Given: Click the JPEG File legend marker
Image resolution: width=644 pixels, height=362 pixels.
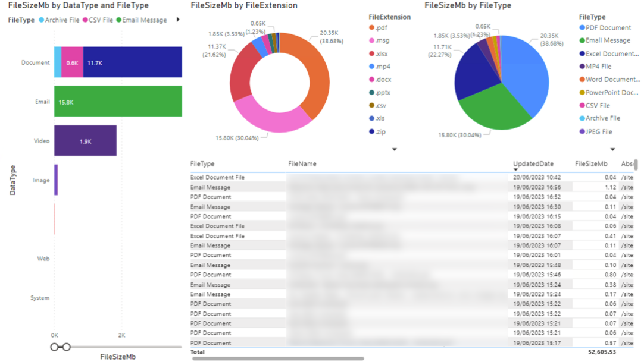Looking at the screenshot, I should tap(582, 132).
